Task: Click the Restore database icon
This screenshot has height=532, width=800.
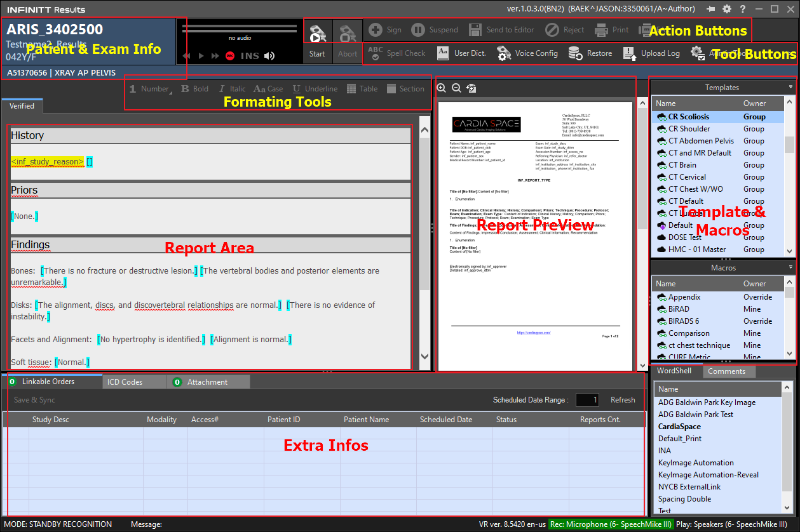Action: [x=576, y=53]
